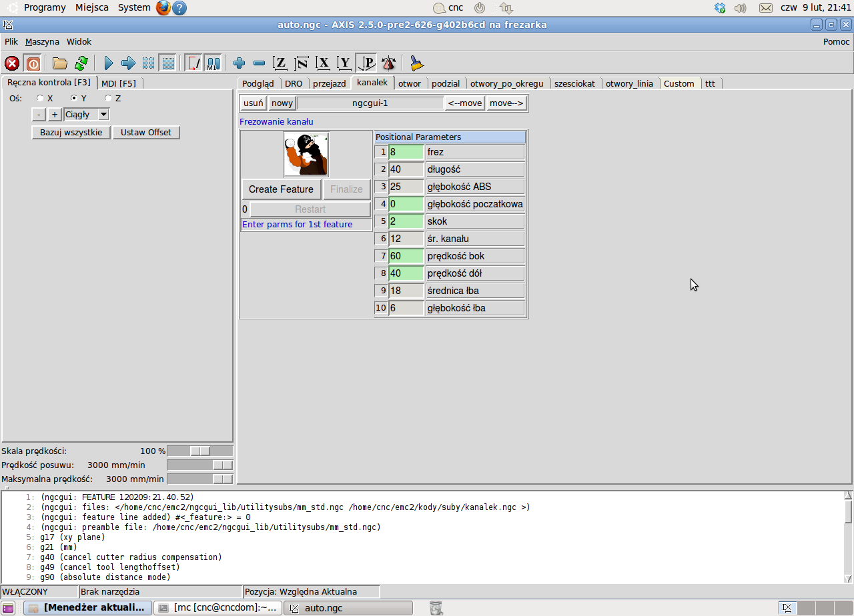Open the help icon in top panel
854x616 pixels.
point(179,8)
